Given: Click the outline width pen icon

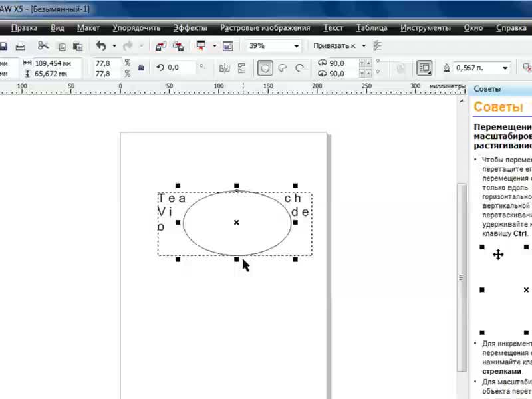Looking at the screenshot, I should 447,68.
